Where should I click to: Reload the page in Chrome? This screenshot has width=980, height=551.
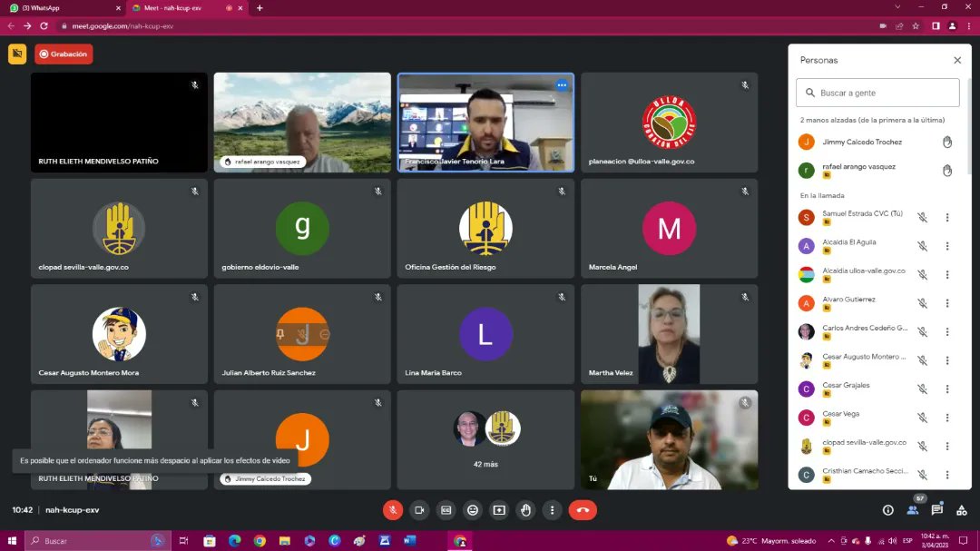click(x=44, y=26)
